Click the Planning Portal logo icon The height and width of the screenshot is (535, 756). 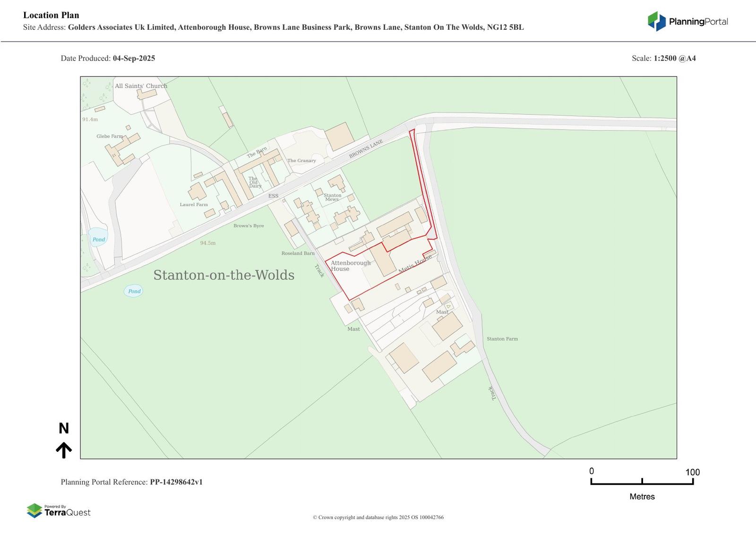pyautogui.click(x=656, y=21)
